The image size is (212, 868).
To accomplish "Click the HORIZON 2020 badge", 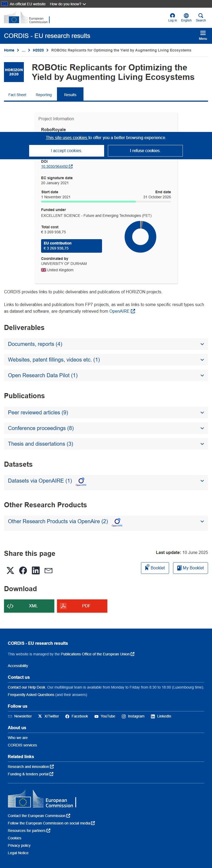I will pyautogui.click(x=14, y=72).
